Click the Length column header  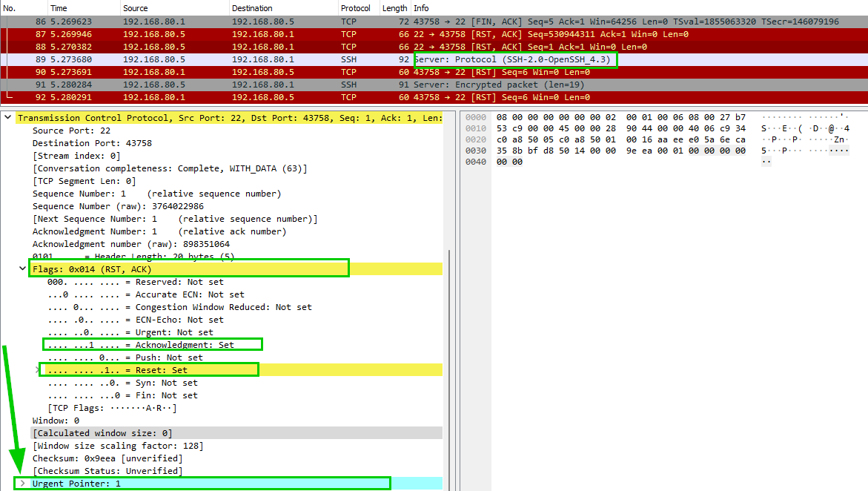(394, 7)
